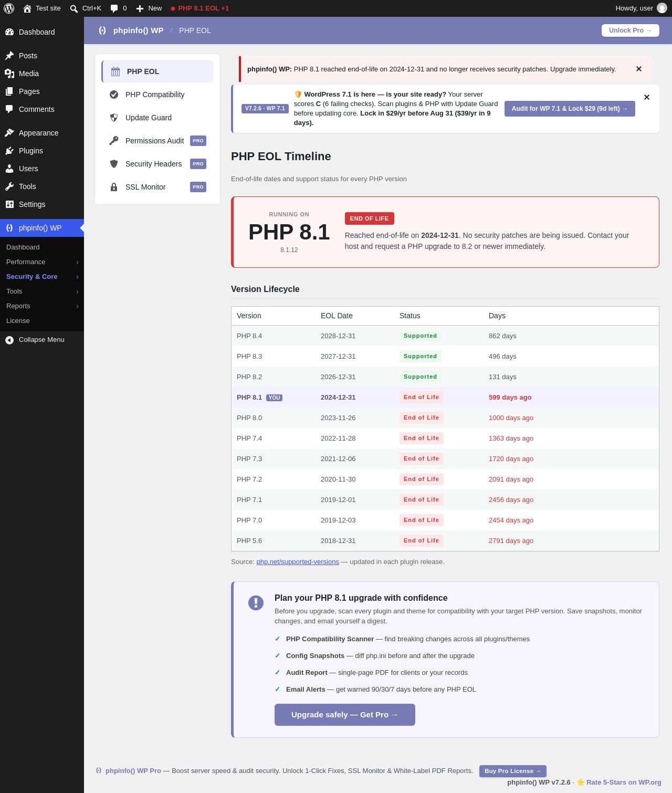Open the SSL Monitor tab
This screenshot has height=793, width=672.
[x=157, y=187]
